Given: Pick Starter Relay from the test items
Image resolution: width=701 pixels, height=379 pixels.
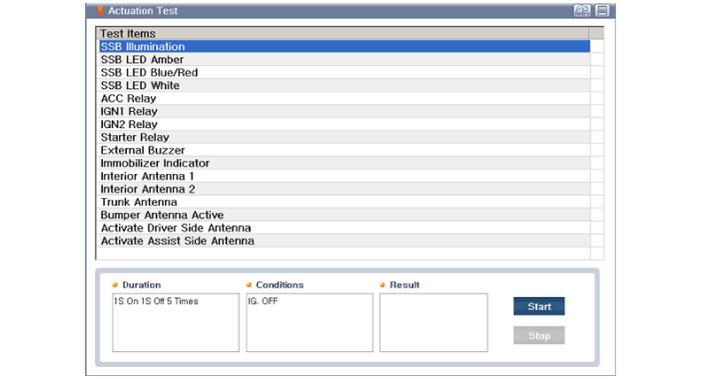Looking at the screenshot, I should point(344,137).
